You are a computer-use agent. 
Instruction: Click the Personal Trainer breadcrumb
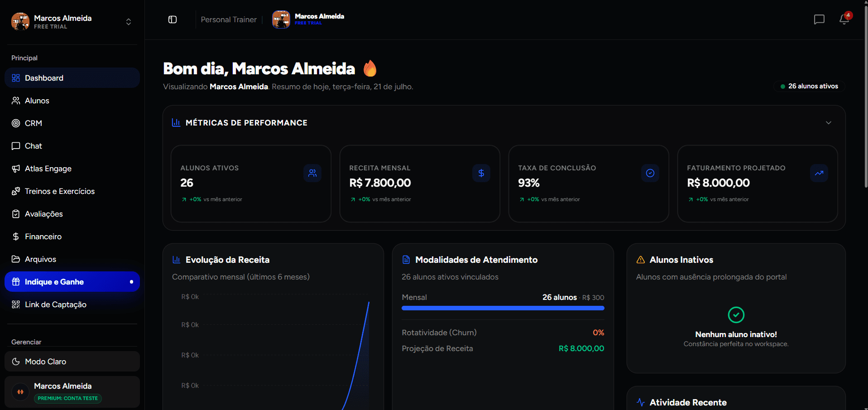coord(229,19)
